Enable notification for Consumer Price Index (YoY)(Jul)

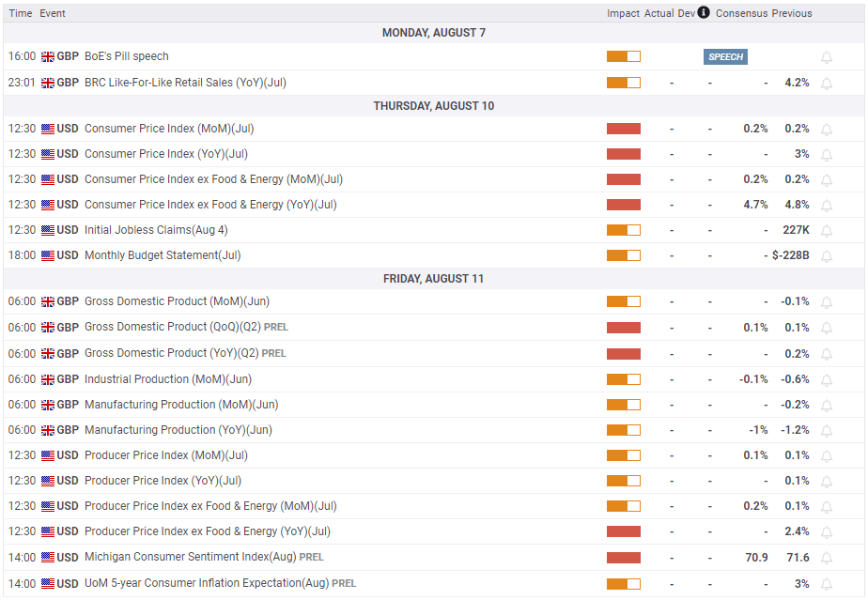[x=827, y=154]
